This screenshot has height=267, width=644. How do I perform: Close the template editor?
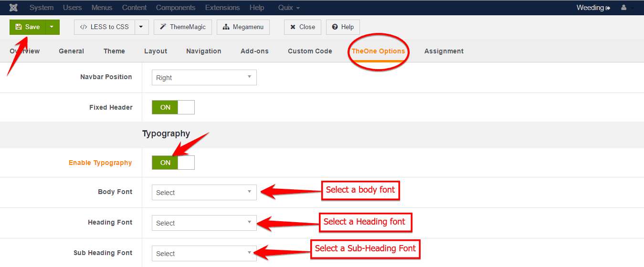[x=302, y=27]
